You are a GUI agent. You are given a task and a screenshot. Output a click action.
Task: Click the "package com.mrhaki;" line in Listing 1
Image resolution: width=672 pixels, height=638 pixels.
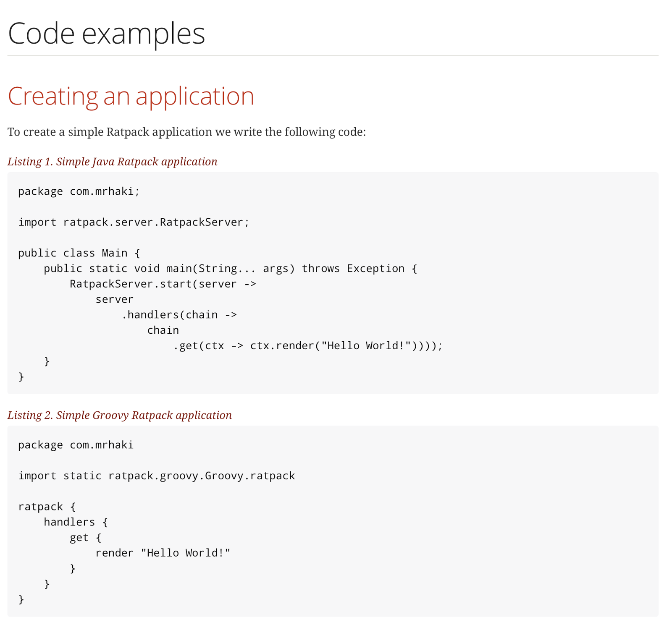coord(79,191)
